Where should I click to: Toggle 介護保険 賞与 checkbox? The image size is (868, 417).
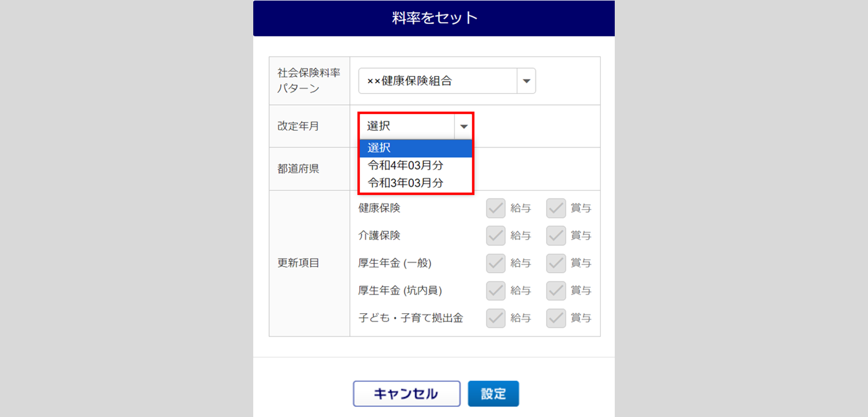[556, 236]
